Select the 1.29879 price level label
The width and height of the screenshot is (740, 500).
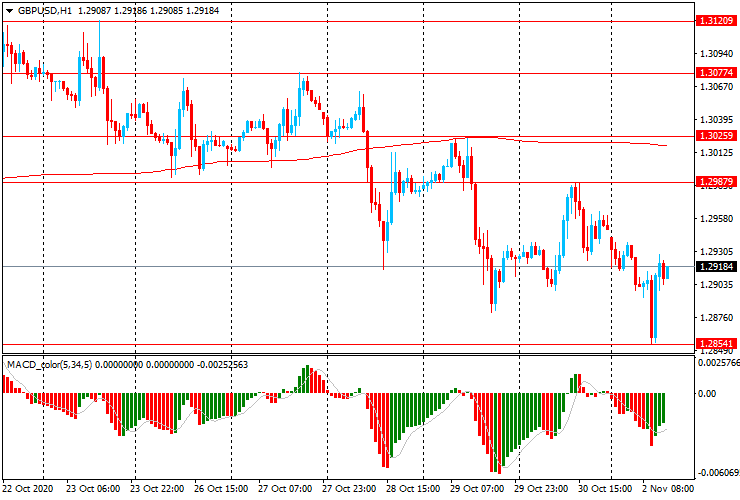(x=716, y=182)
